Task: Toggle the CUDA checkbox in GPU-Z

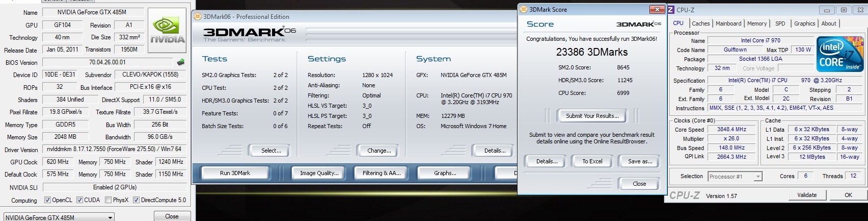Action: [x=79, y=200]
